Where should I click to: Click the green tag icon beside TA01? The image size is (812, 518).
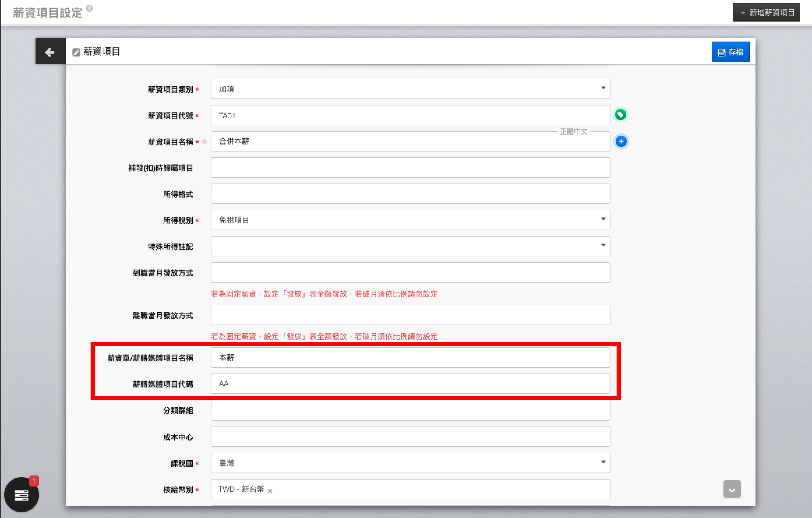(620, 115)
